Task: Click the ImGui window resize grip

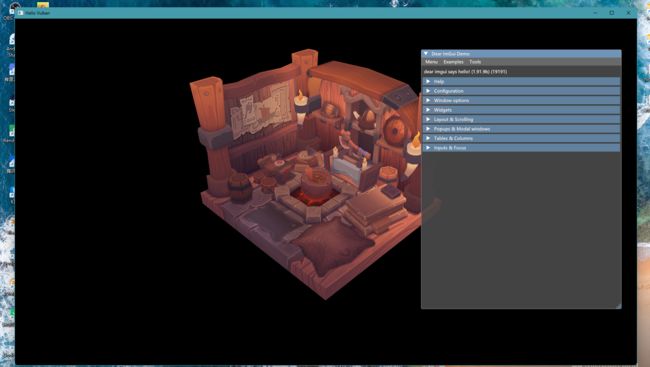Action: pyautogui.click(x=618, y=306)
